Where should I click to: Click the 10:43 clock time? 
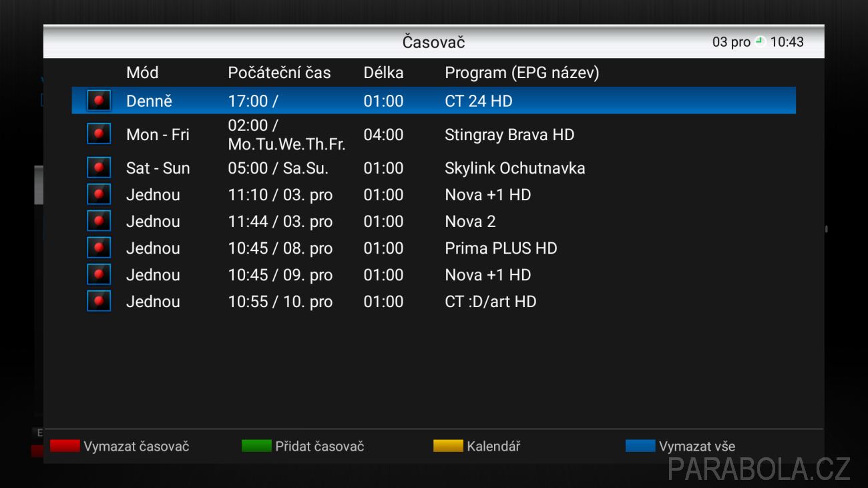787,42
